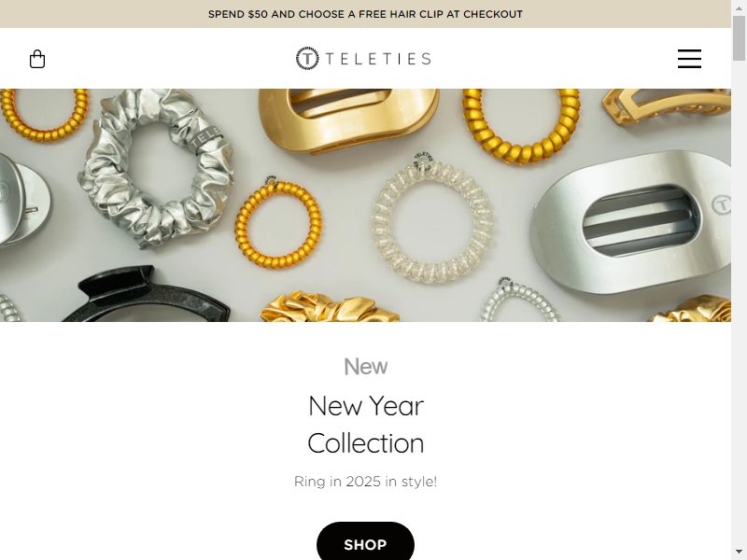Click the free hair clip promo banner
The width and height of the screenshot is (747, 560).
(365, 14)
